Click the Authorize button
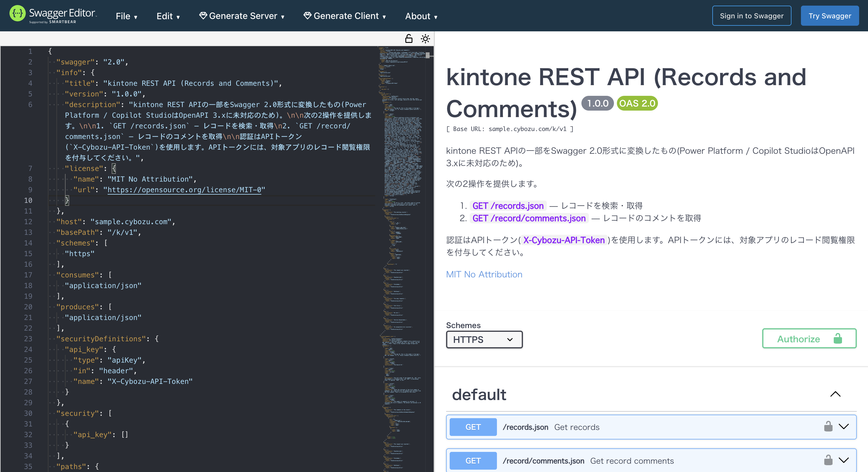 click(809, 338)
